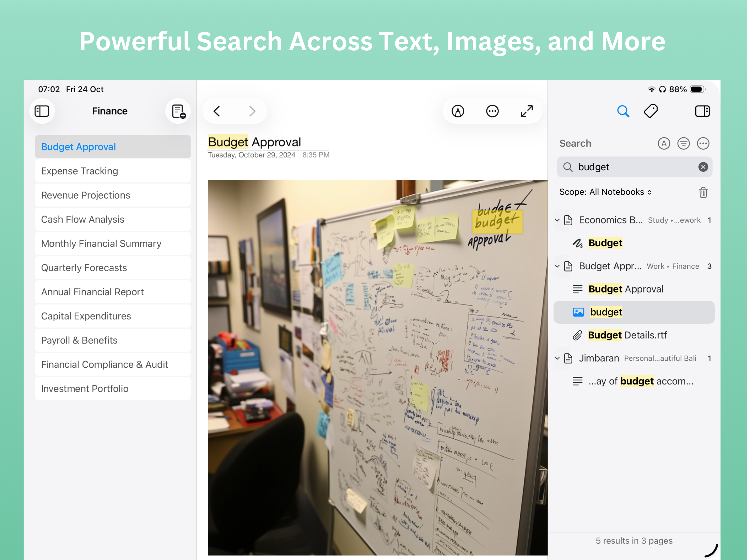Toggle the right inspector panel
This screenshot has width=747, height=560.
pyautogui.click(x=702, y=111)
